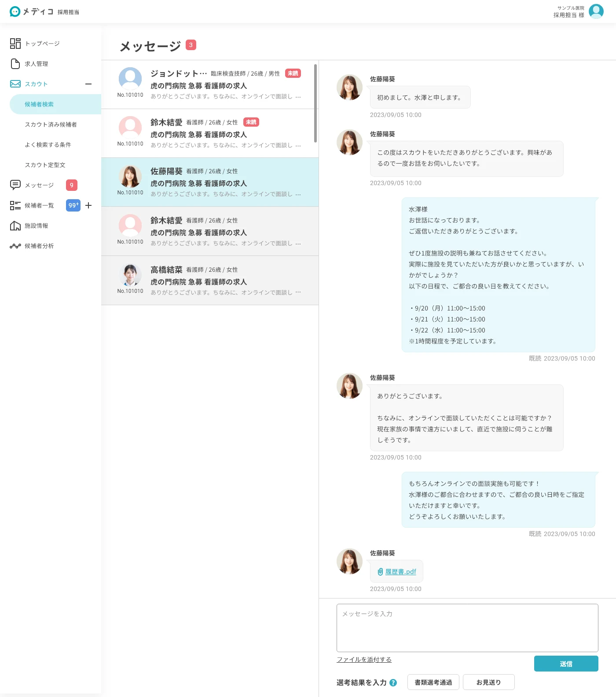
Task: Click the スカウト envelope icon
Action: 15,84
